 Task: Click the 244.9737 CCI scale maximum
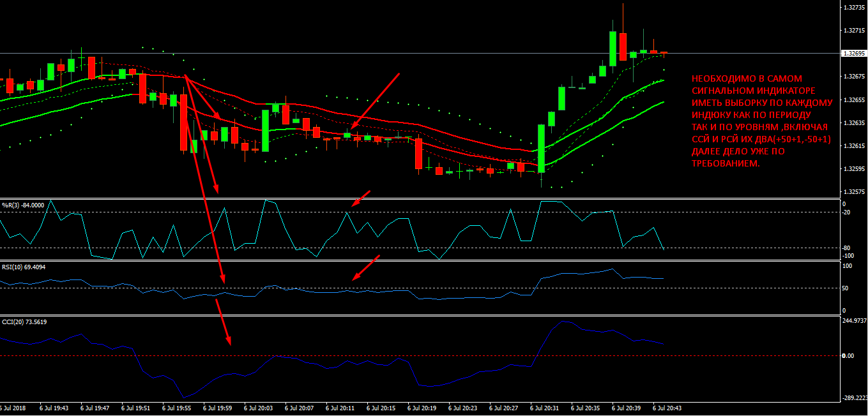coord(853,321)
